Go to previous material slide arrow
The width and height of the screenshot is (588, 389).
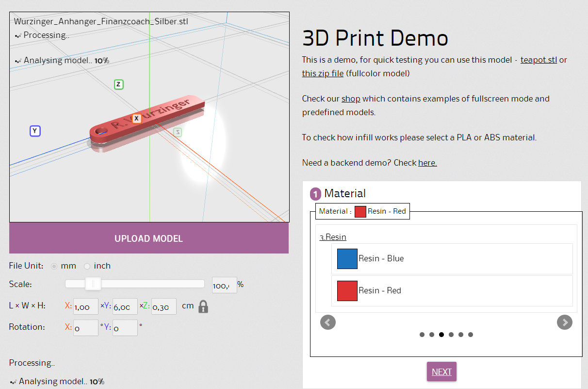(328, 322)
